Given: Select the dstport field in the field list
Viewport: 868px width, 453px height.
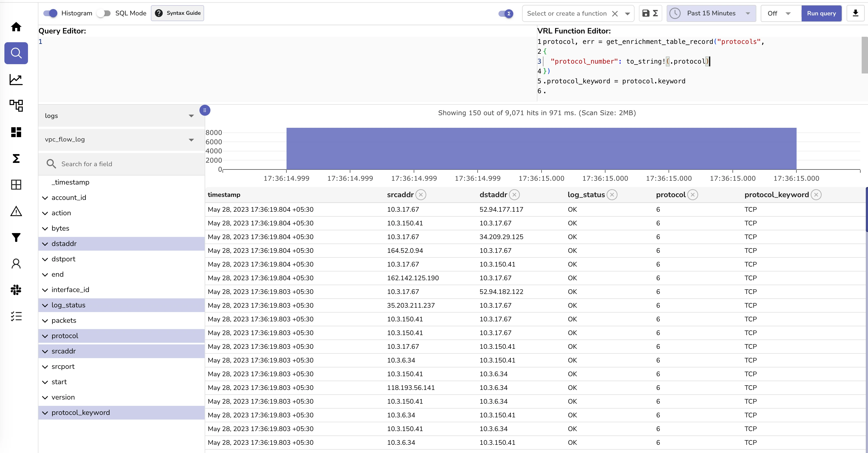Looking at the screenshot, I should coord(63,259).
